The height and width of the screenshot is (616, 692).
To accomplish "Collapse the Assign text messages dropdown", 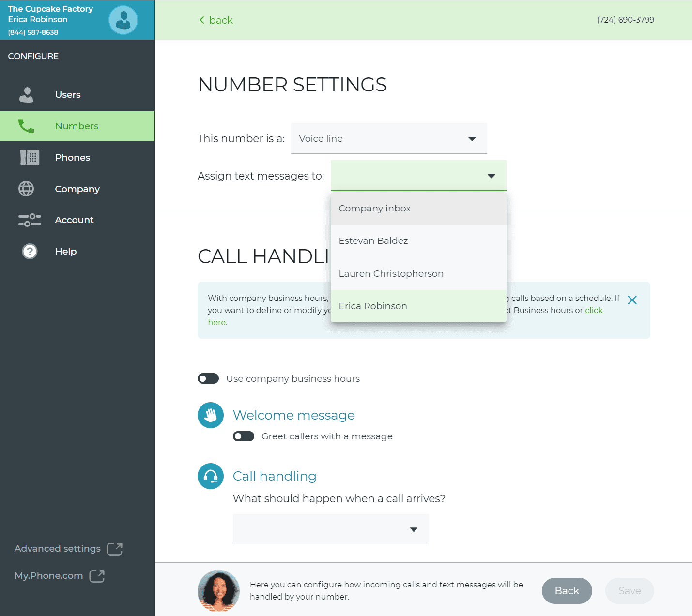I will pyautogui.click(x=418, y=176).
